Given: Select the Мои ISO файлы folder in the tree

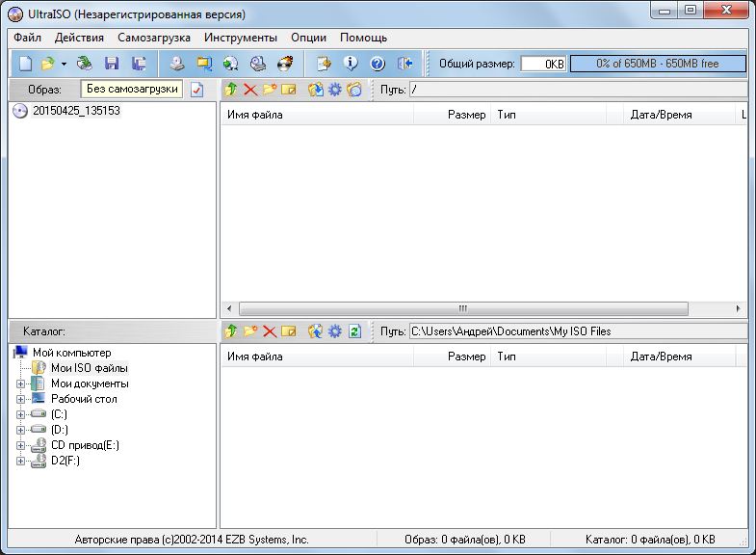Looking at the screenshot, I should click(89, 368).
